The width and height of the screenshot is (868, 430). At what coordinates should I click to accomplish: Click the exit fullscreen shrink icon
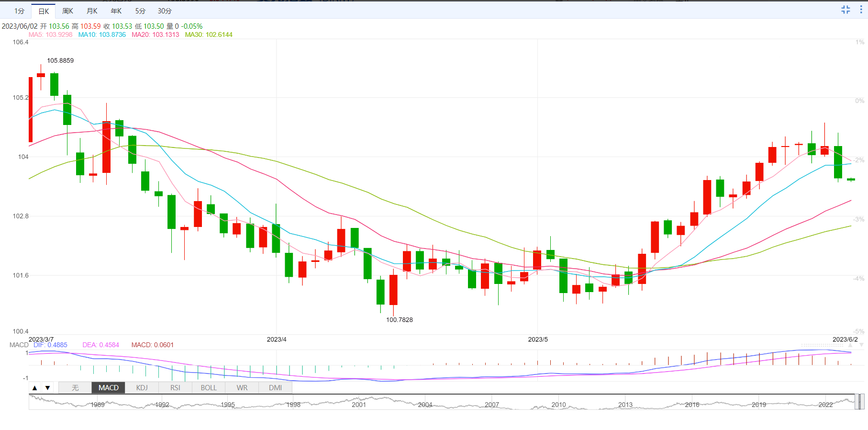point(846,10)
